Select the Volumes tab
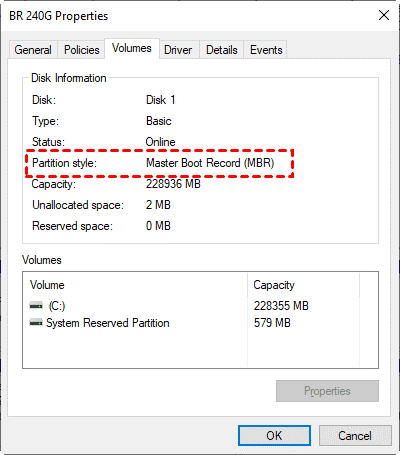The height and width of the screenshot is (455, 400). pos(132,48)
